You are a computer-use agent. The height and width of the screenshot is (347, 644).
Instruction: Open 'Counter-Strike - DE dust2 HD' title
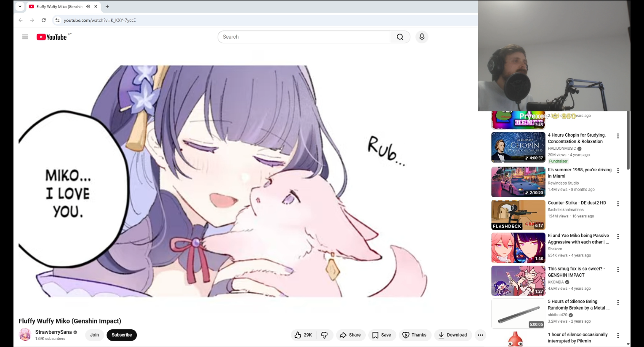click(577, 203)
